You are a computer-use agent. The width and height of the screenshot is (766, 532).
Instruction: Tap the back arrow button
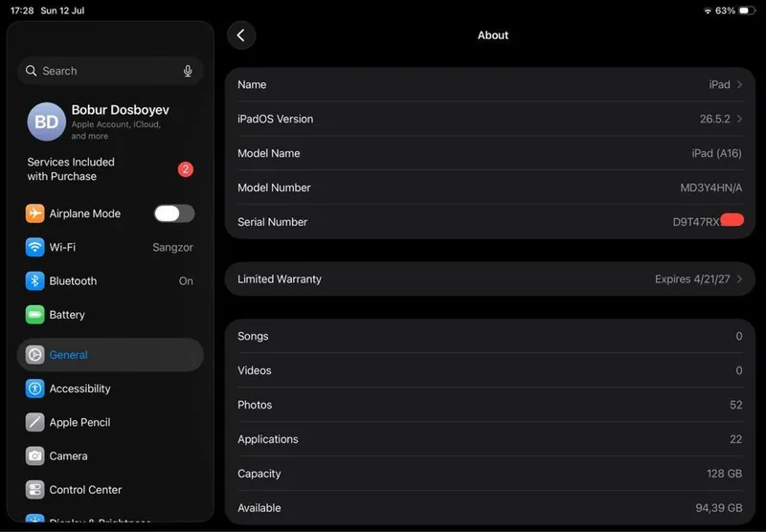[241, 35]
